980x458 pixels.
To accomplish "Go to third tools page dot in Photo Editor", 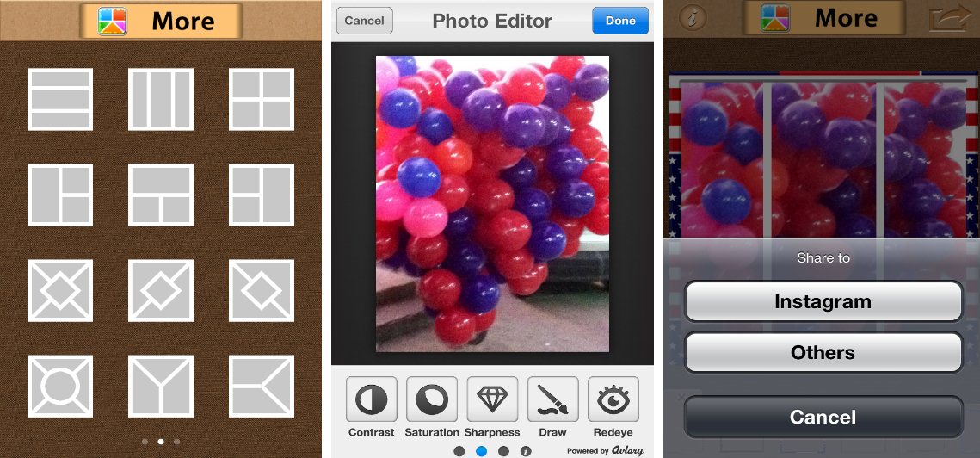I will point(503,450).
